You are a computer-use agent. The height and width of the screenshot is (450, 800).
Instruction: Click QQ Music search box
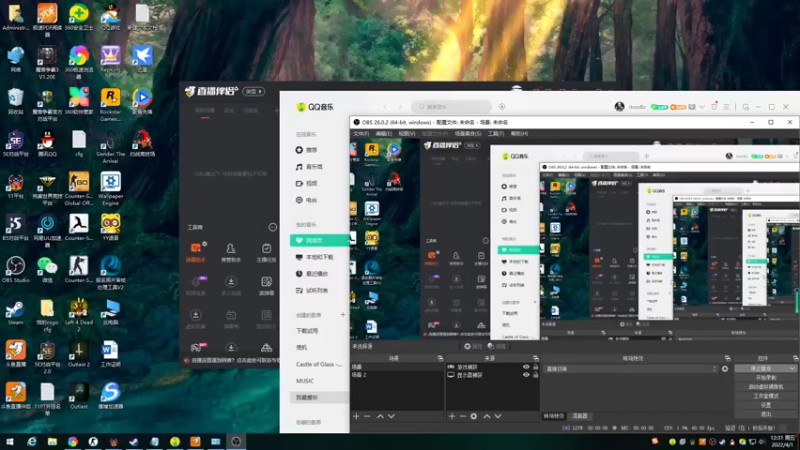pos(452,107)
